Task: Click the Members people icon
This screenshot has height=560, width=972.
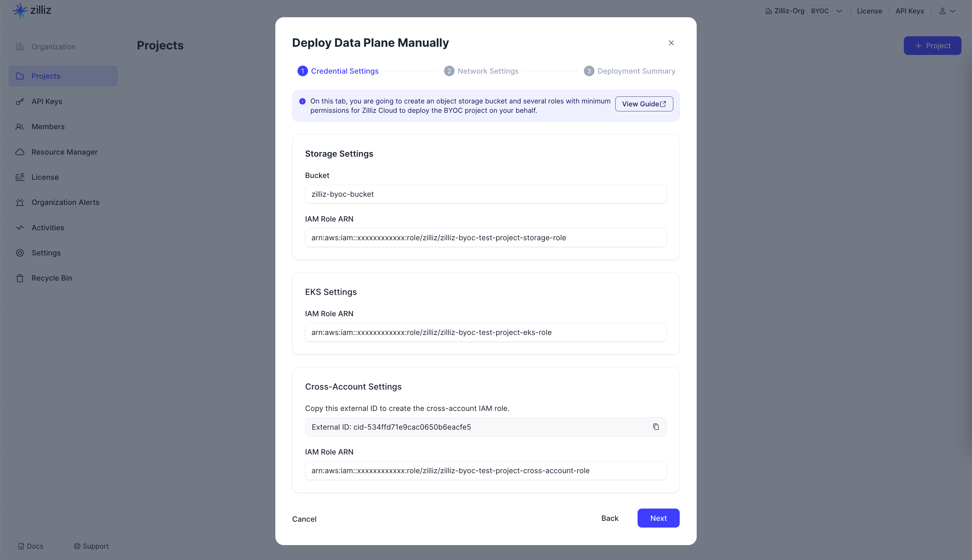Action: pyautogui.click(x=20, y=127)
